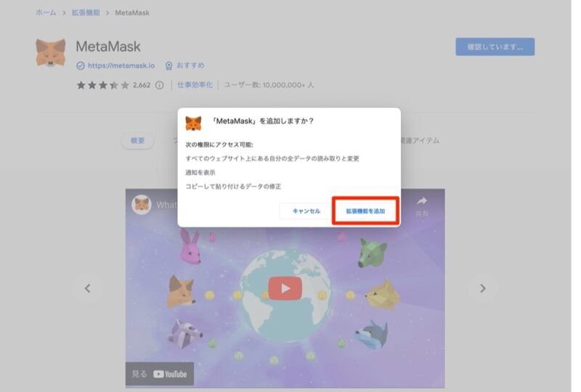The height and width of the screenshot is (392, 581).
Task: Go to next slide with right arrow
Action: pos(482,288)
